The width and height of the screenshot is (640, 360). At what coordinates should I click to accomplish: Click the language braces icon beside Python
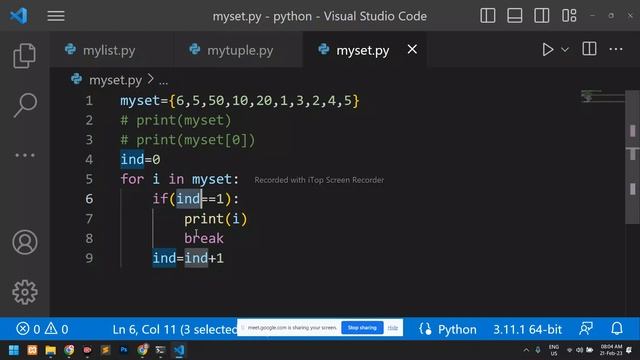(x=425, y=329)
